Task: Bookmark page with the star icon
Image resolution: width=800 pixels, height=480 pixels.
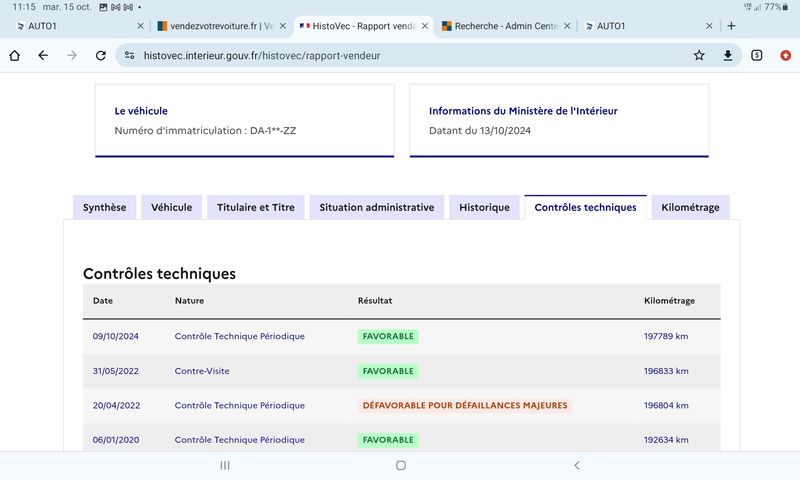Action: [x=699, y=55]
